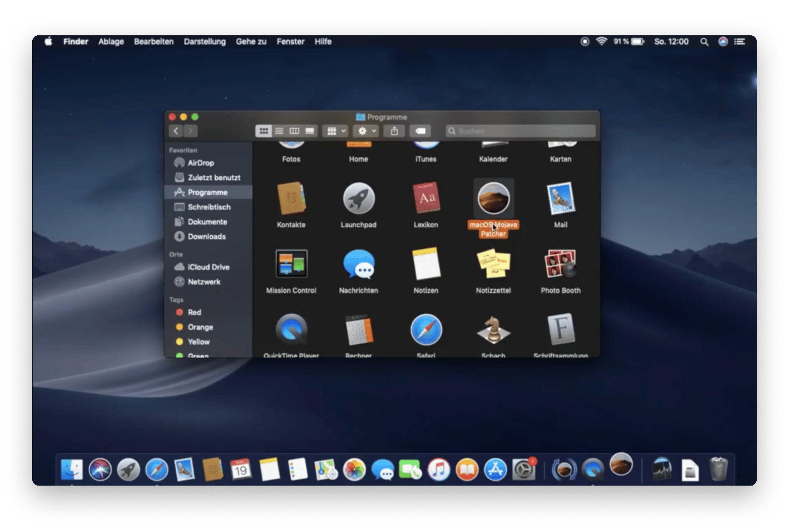Open Downloads in the sidebar
Screen dimensions: 786x532
tap(208, 236)
